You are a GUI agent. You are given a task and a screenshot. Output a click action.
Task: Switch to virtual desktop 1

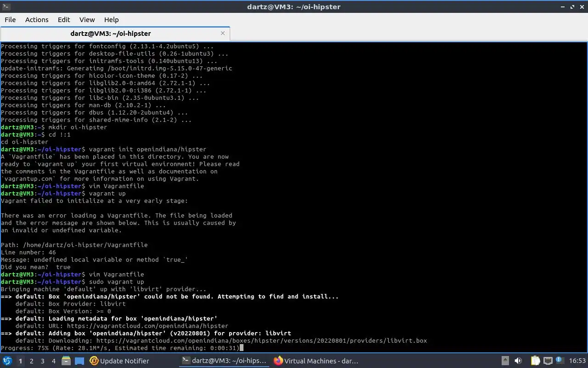point(20,361)
